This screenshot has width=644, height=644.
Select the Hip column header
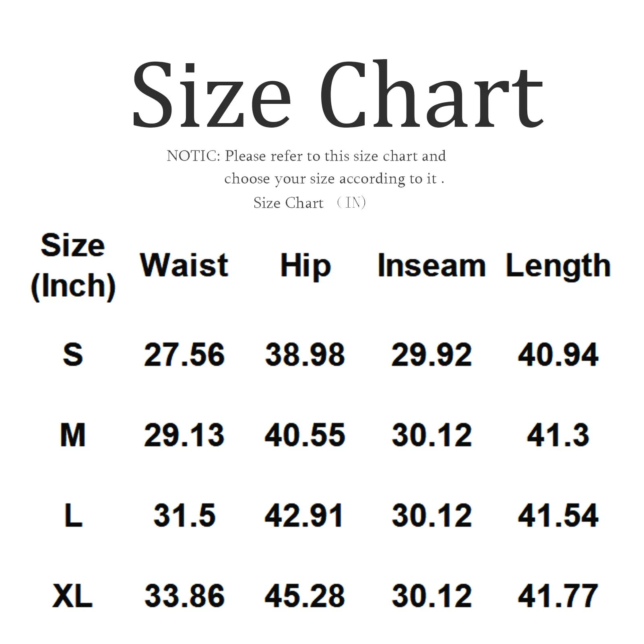(x=305, y=266)
